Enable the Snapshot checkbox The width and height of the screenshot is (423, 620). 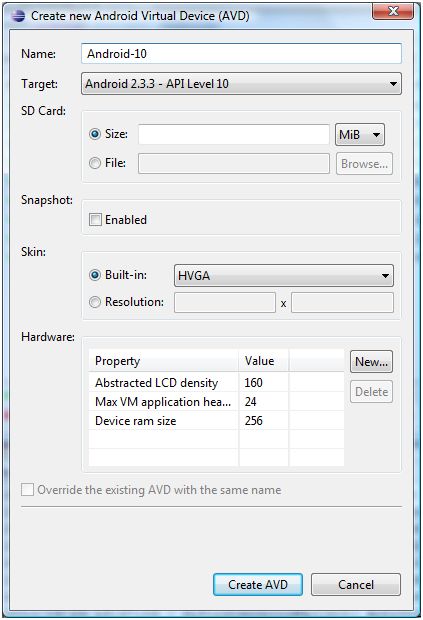[95, 219]
